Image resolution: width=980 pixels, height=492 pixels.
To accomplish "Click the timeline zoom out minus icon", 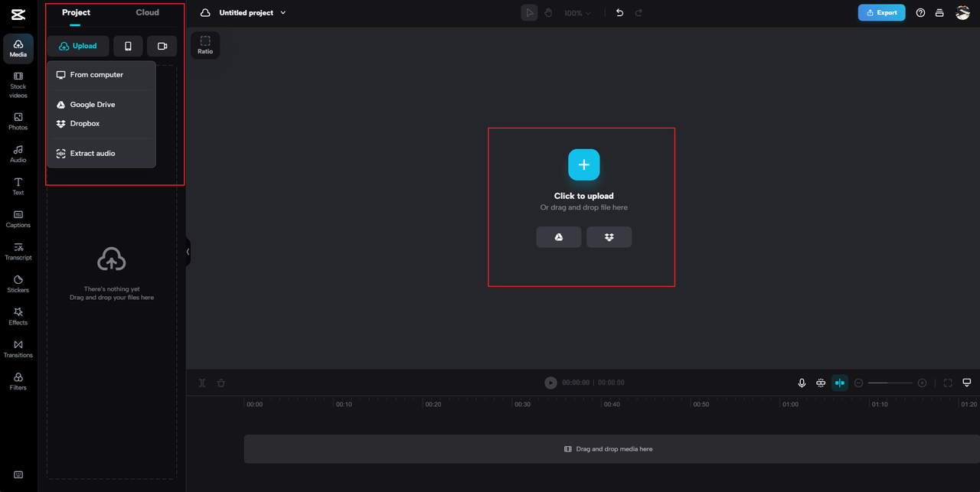I will [x=858, y=383].
